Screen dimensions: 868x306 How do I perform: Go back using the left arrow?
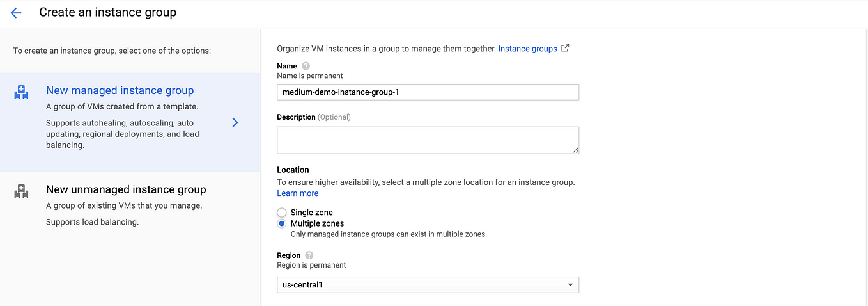tap(16, 13)
